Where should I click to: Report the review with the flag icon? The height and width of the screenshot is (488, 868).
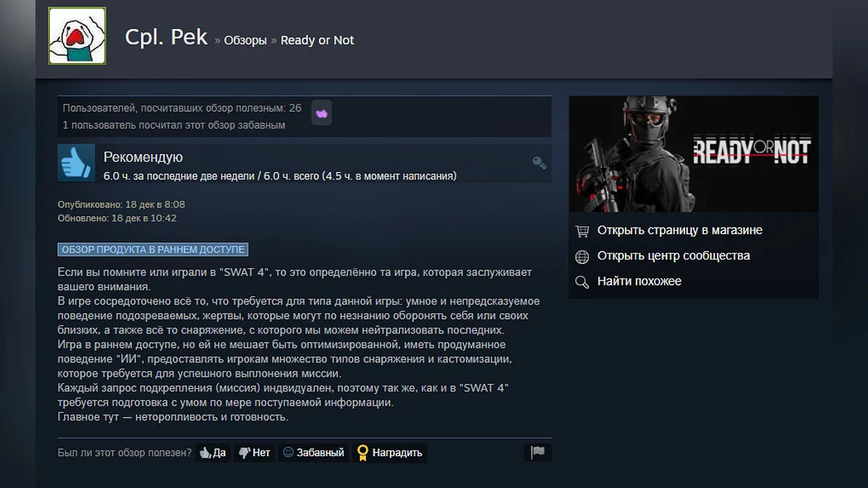click(x=537, y=453)
